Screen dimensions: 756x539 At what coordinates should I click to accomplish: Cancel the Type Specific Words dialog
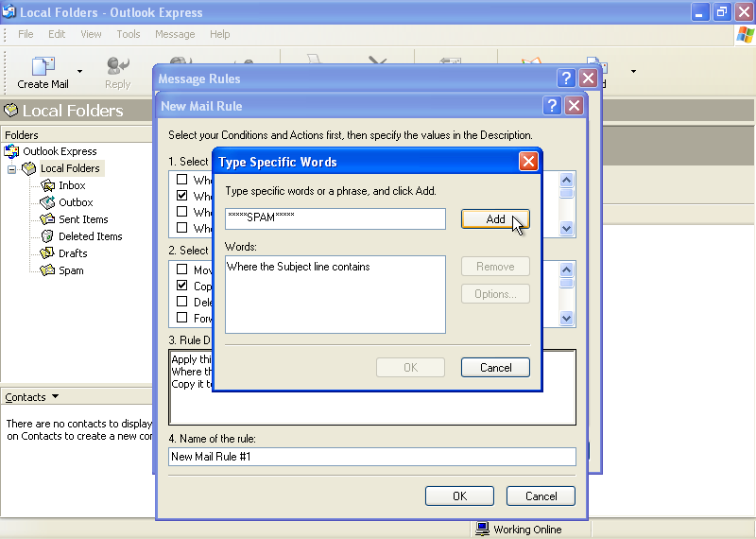tap(495, 368)
